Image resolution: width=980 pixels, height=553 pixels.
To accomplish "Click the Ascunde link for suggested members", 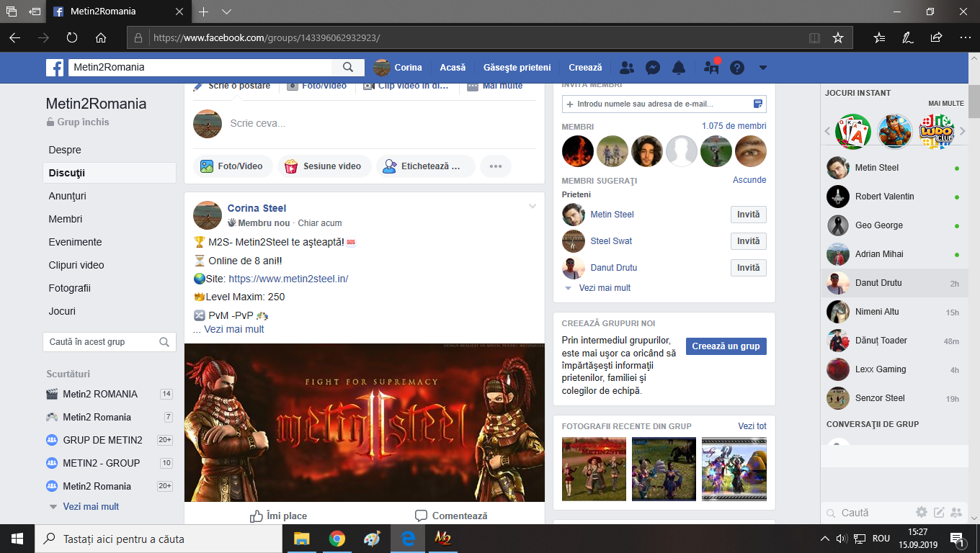I will (749, 180).
